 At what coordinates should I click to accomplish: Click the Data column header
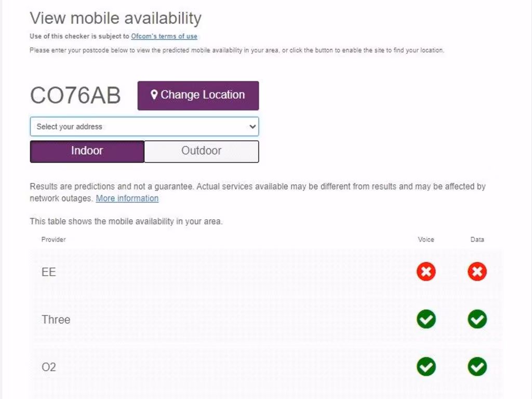click(477, 240)
